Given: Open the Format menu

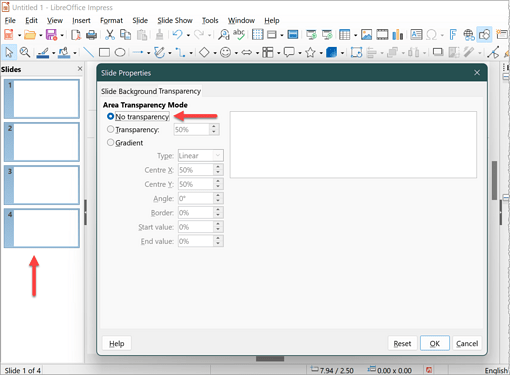Looking at the screenshot, I should click(111, 20).
